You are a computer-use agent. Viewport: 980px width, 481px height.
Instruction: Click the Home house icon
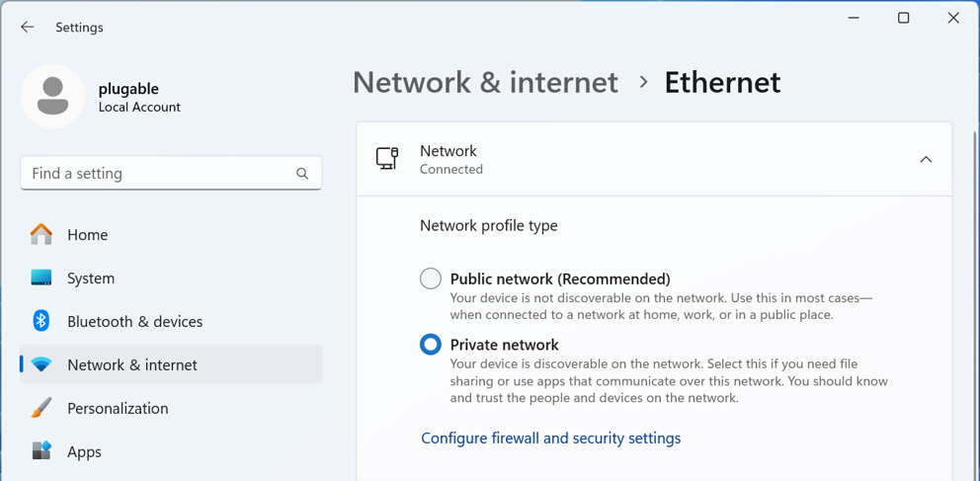click(x=41, y=234)
